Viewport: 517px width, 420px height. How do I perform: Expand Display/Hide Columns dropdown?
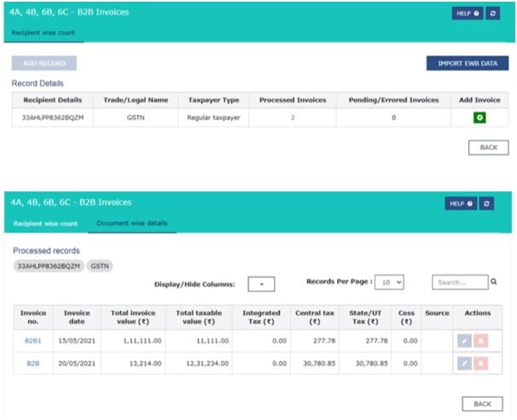tap(263, 283)
